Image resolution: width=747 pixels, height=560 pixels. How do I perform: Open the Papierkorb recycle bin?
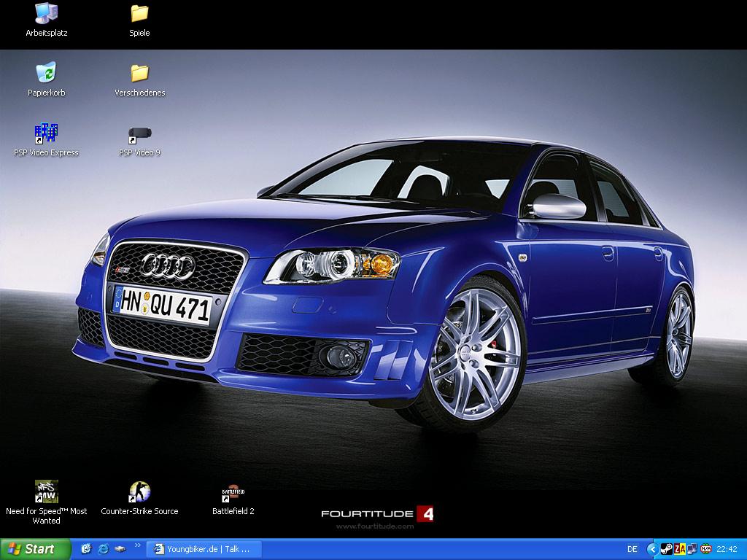(x=46, y=79)
